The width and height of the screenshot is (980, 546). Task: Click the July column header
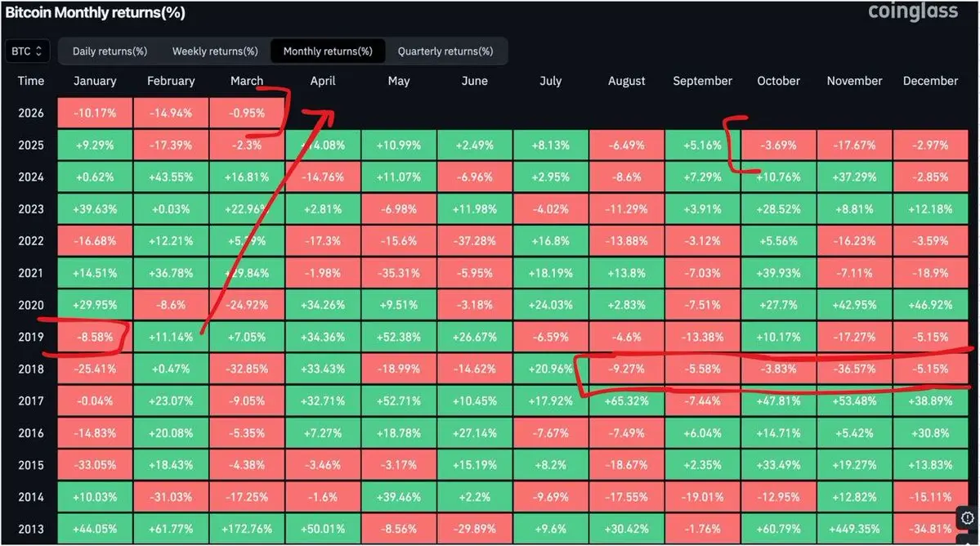(x=551, y=81)
